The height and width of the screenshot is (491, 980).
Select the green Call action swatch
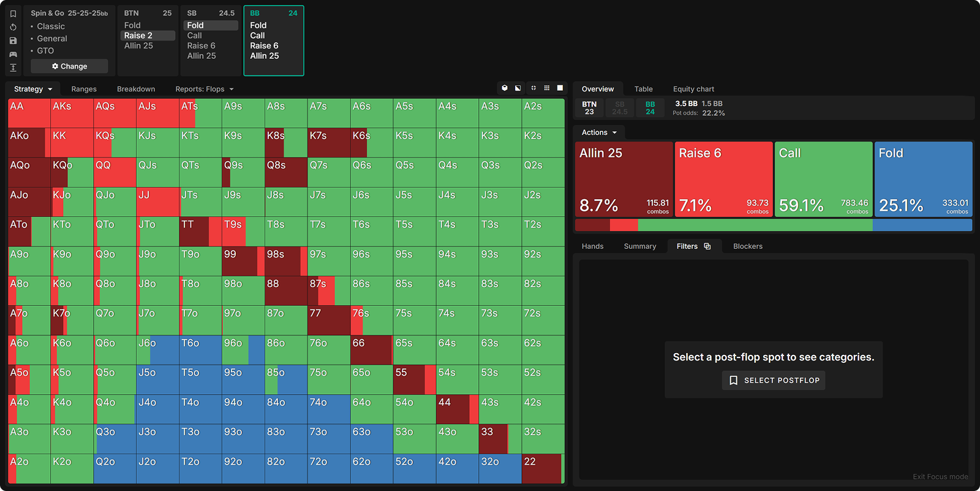[823, 179]
